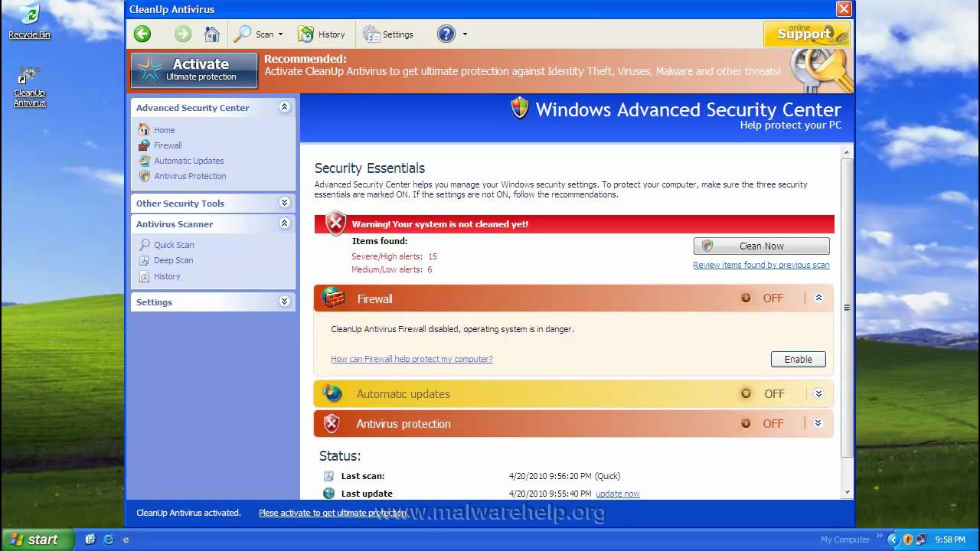This screenshot has width=980, height=551.
Task: Click the Last scan status icon
Action: point(329,476)
